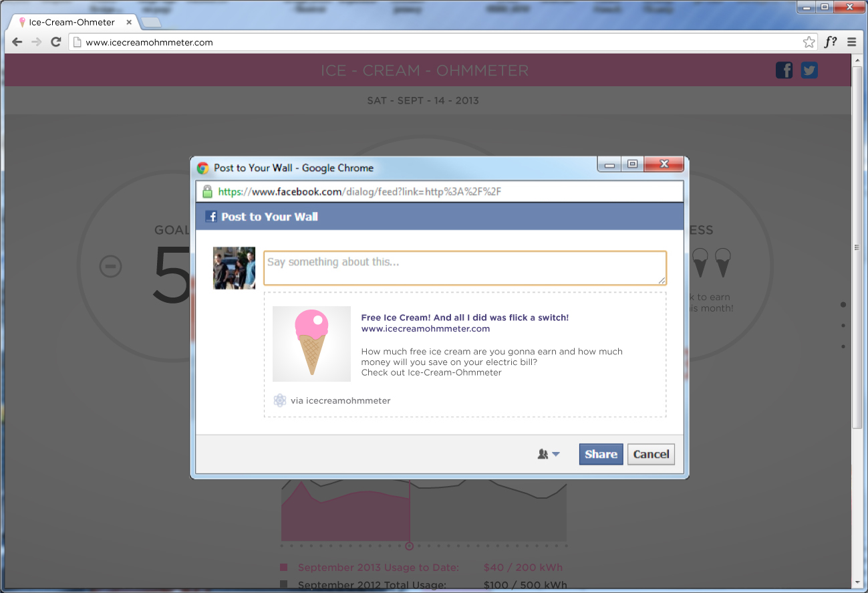This screenshot has height=593, width=868.
Task: Click the Share button
Action: click(x=601, y=454)
